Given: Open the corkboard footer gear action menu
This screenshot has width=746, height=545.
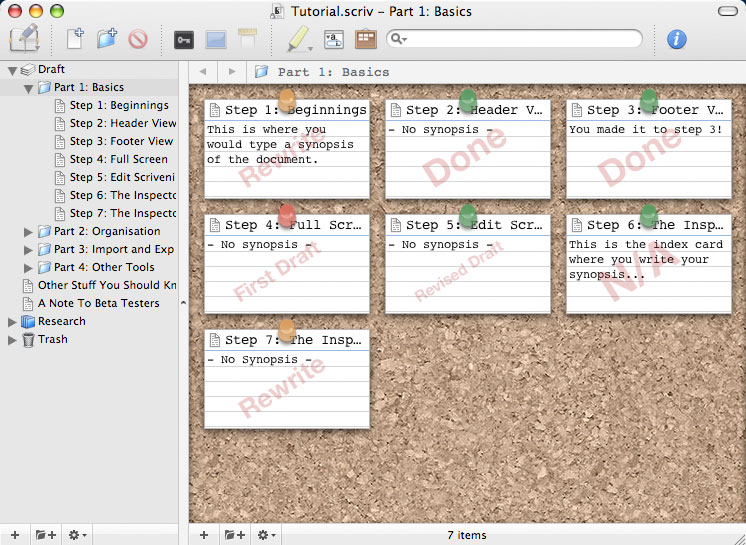Looking at the screenshot, I should (x=268, y=535).
